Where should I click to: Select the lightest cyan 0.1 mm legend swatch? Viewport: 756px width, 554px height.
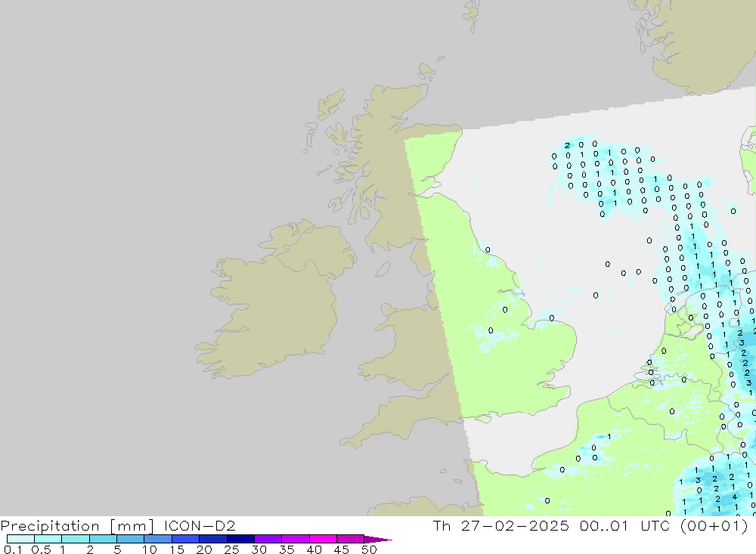pos(20,539)
